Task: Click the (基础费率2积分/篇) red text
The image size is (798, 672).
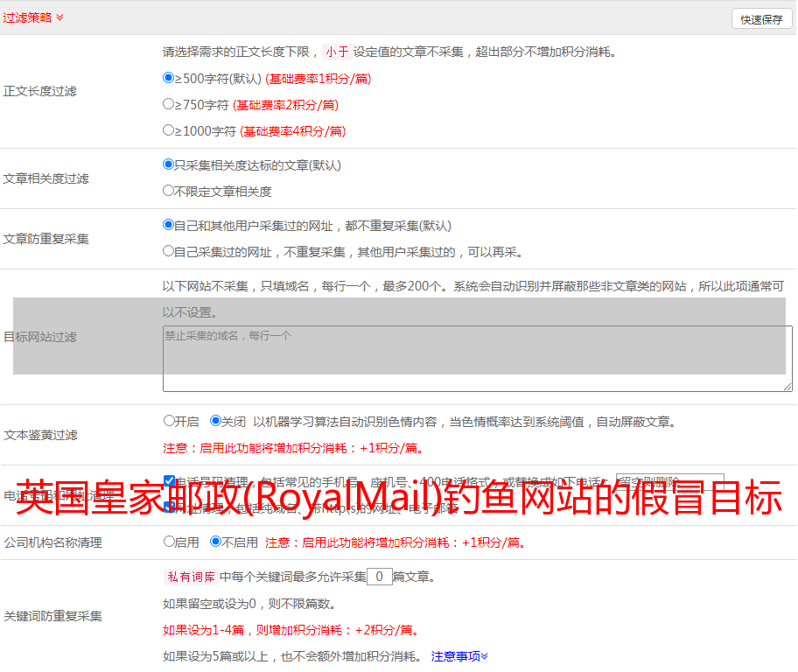Action: [285, 105]
